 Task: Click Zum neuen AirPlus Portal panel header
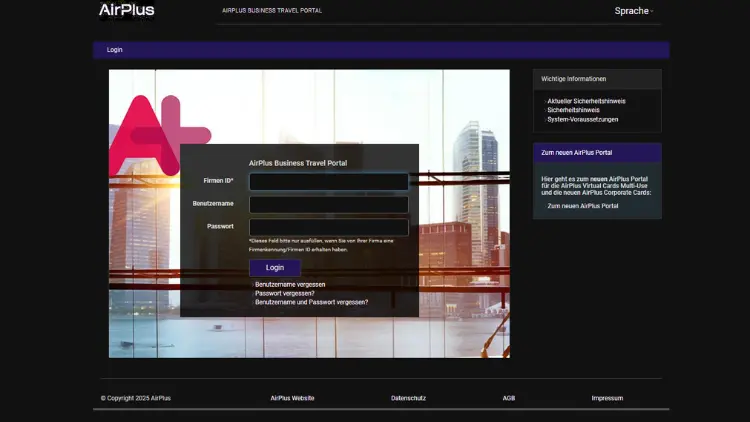pyautogui.click(x=597, y=153)
